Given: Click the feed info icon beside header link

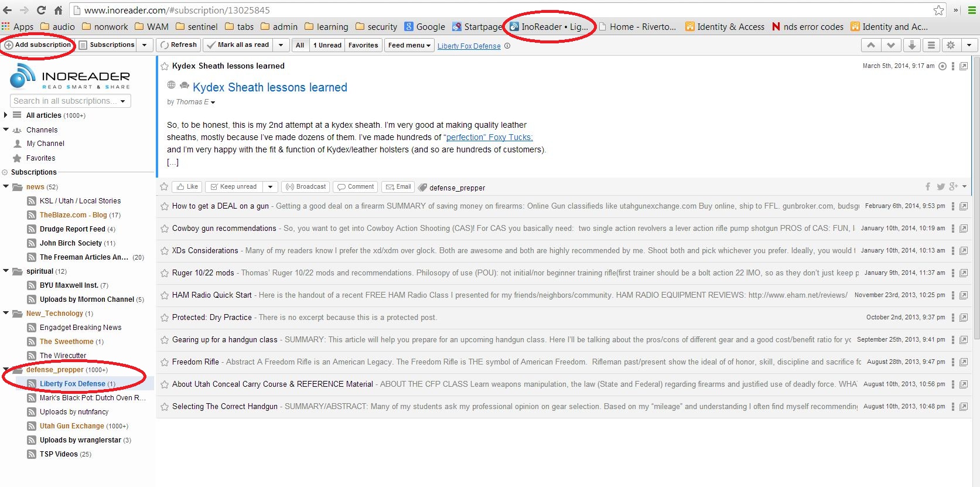Looking at the screenshot, I should point(507,46).
